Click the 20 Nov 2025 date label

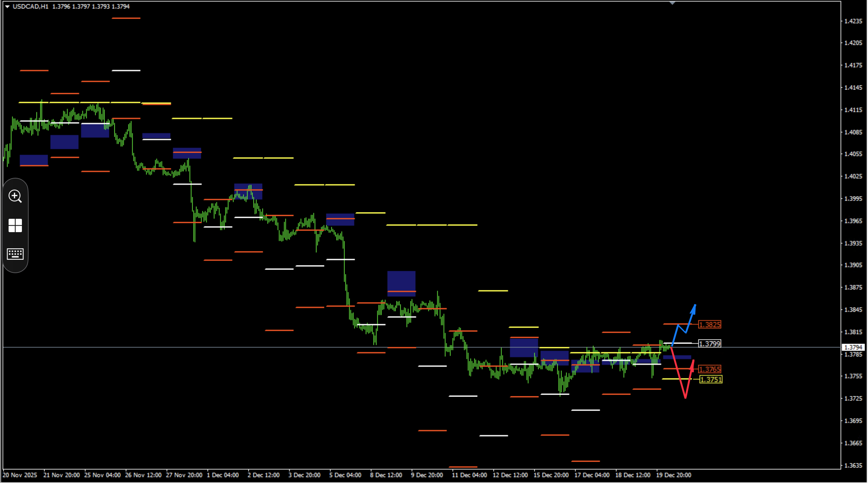[x=20, y=475]
